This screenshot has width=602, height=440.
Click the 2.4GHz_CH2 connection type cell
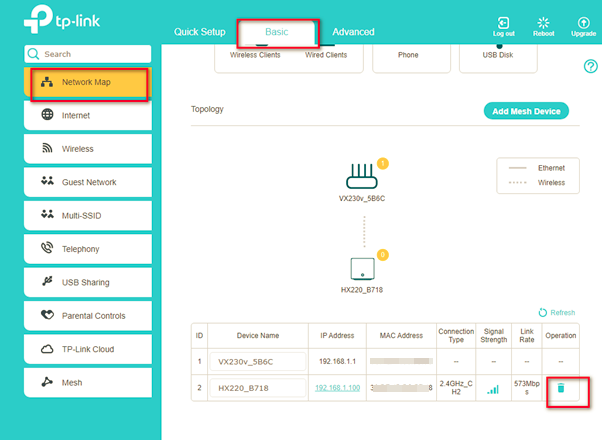pyautogui.click(x=456, y=388)
